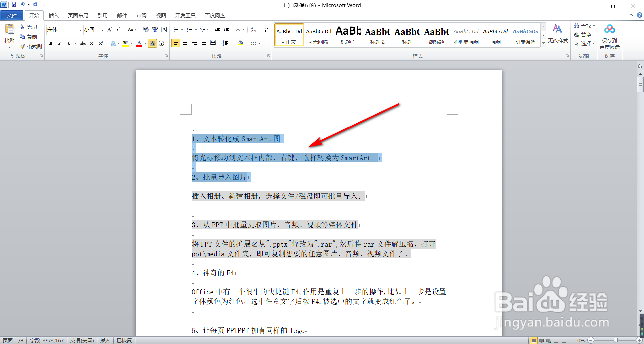644x344 pixels.
Task: Click the Align Right icon
Action: click(195, 43)
